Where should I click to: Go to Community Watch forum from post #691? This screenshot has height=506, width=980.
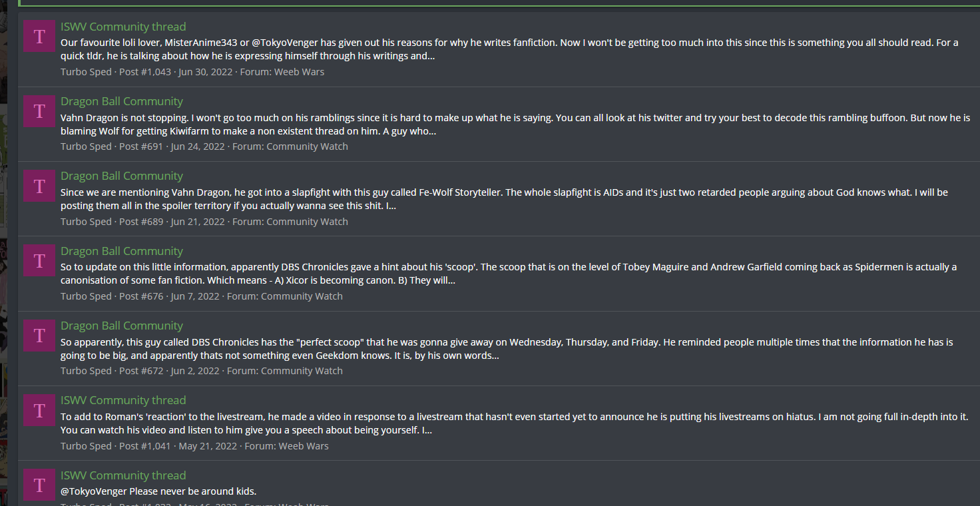tap(307, 146)
